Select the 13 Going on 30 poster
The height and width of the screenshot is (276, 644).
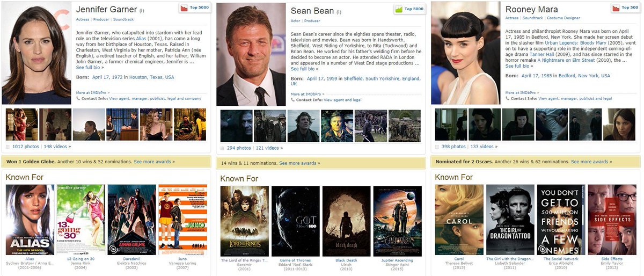[x=80, y=220]
